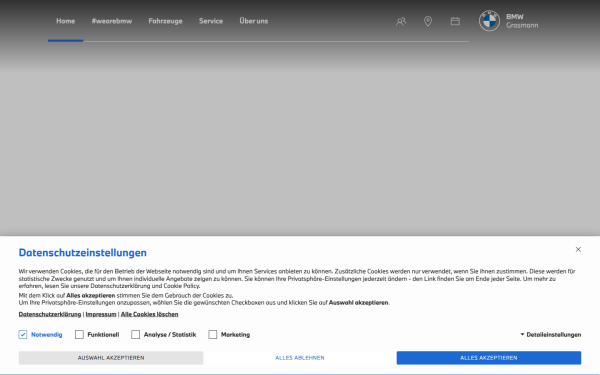
Task: Open the #wearebmw menu item
Action: pos(112,21)
